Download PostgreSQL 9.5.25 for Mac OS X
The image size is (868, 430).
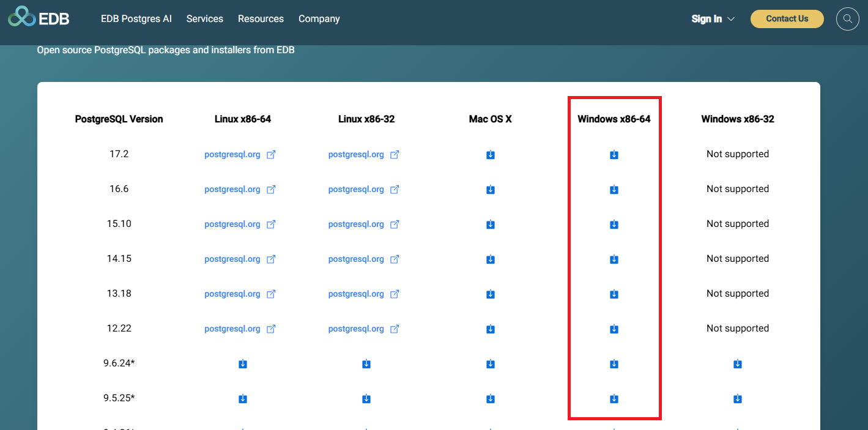click(x=491, y=399)
